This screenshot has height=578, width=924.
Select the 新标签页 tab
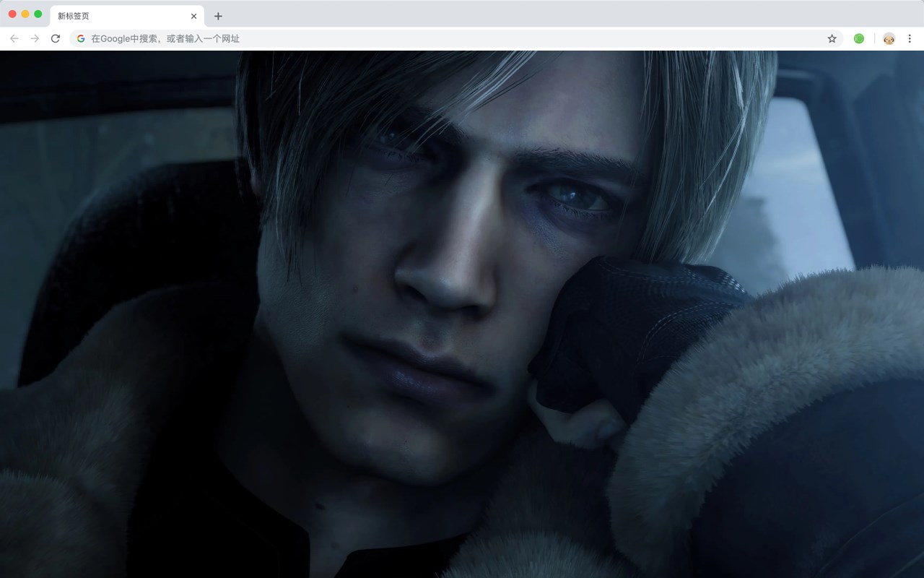pyautogui.click(x=127, y=16)
